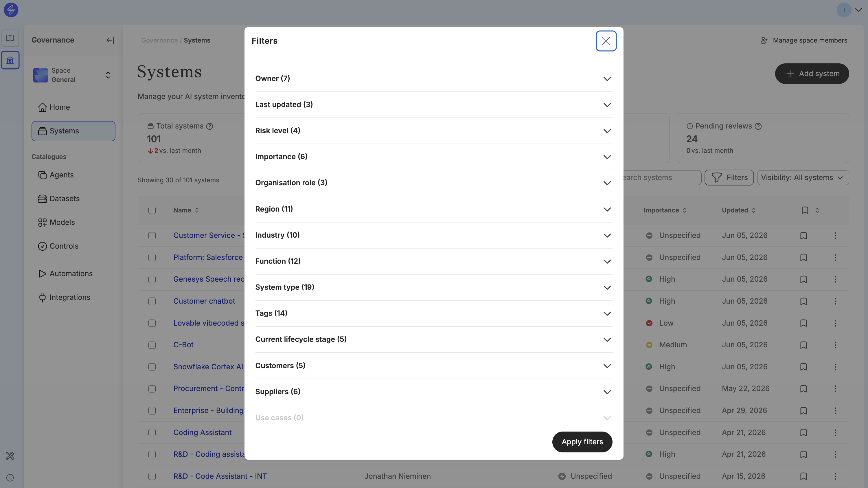868x488 pixels.
Task: Click the Filters button in the toolbar
Action: 729,178
